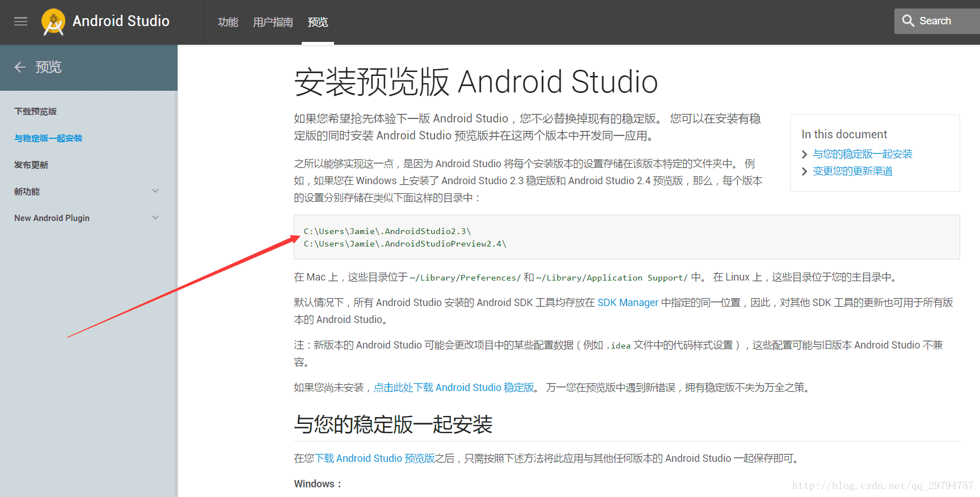Screen dimensions: 980x497
Task: Click the 预览 sidebar header text
Action: [48, 67]
